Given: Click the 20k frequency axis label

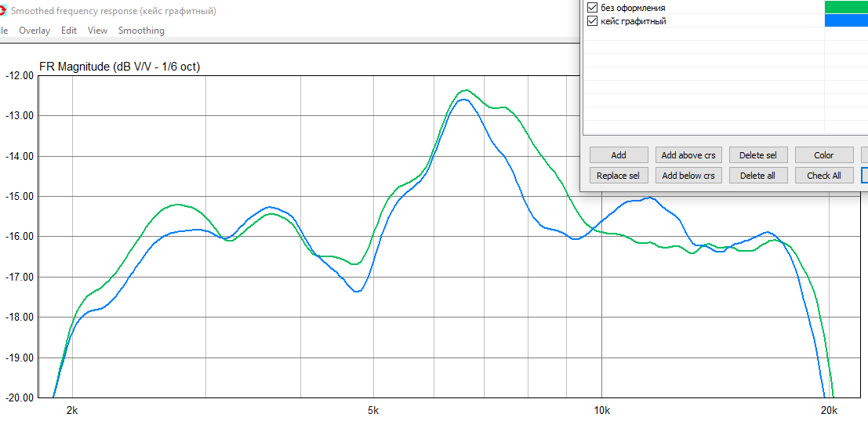Looking at the screenshot, I should pyautogui.click(x=829, y=411).
